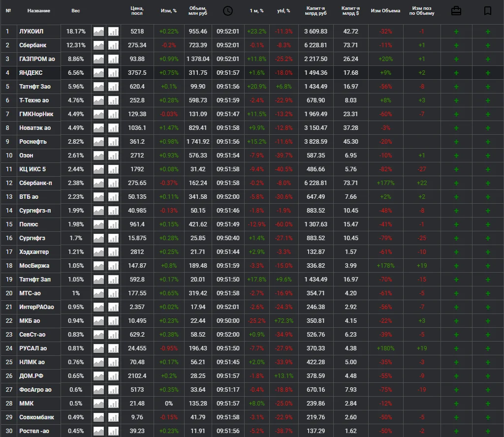Sort by Изм Объема header

385,11
